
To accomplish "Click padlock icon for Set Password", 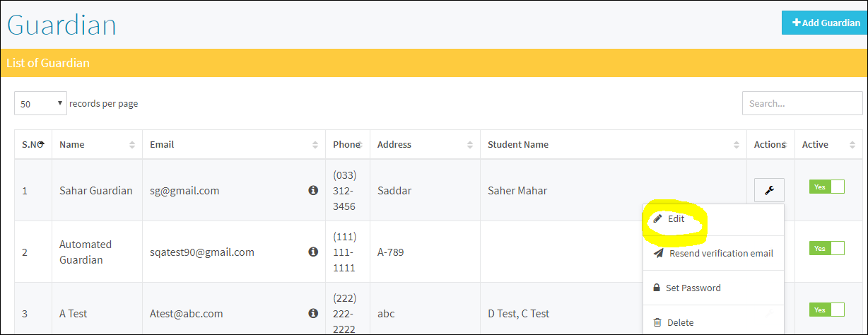I will pyautogui.click(x=657, y=288).
